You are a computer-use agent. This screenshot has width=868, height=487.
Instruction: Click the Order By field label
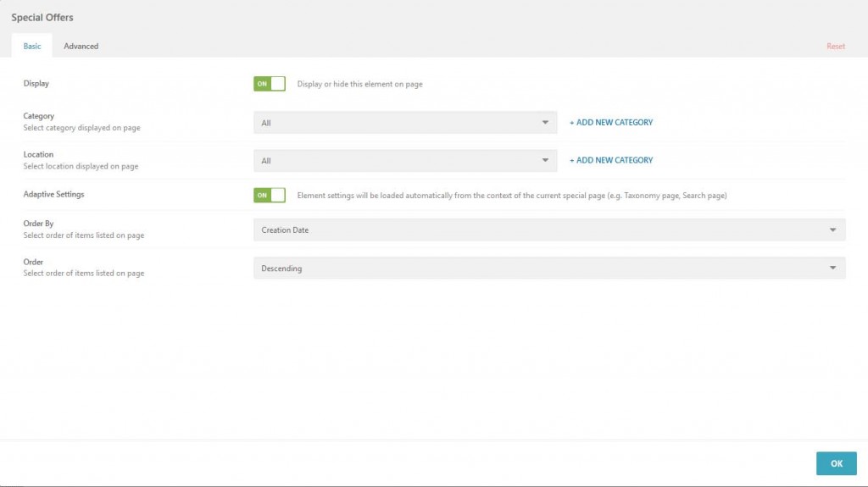click(x=38, y=224)
